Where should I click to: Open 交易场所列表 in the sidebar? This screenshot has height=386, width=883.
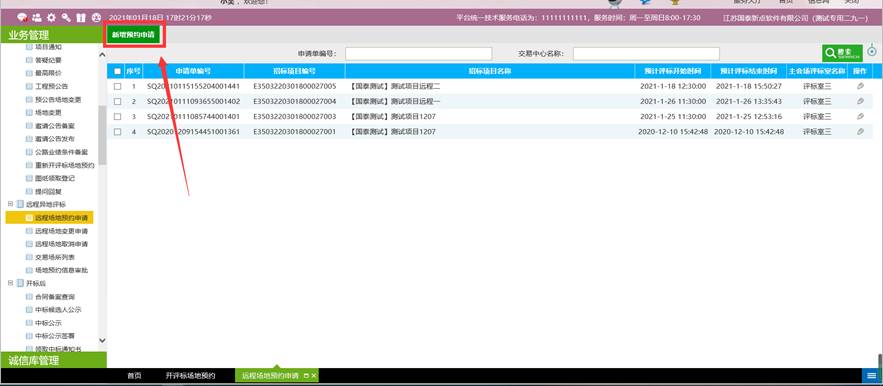point(55,257)
